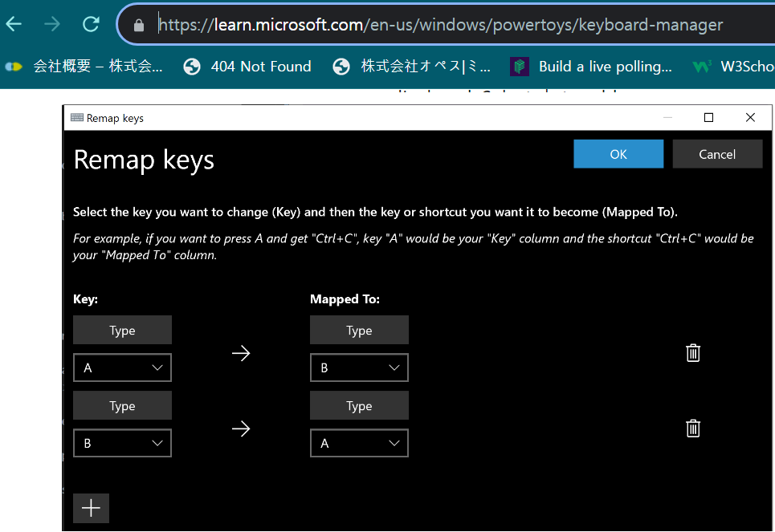775x532 pixels.
Task: Click Type button above Key A
Action: (122, 330)
